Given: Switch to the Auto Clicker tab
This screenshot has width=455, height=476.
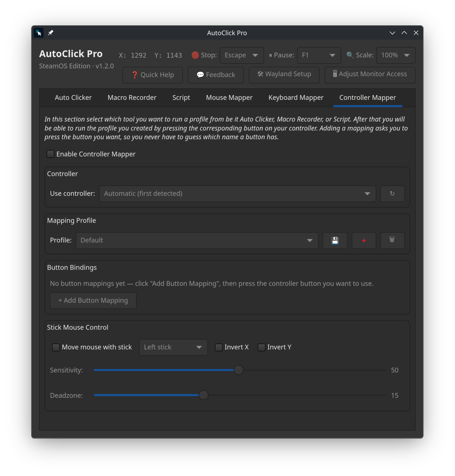Looking at the screenshot, I should pos(73,98).
